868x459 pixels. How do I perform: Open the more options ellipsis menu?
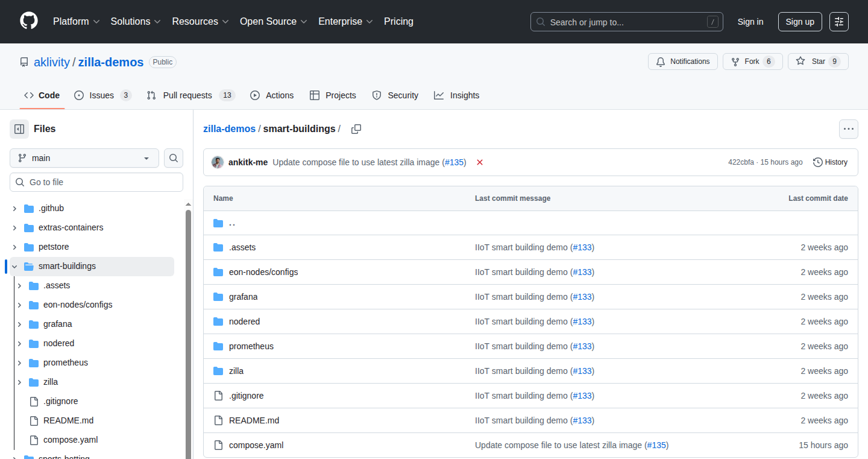[849, 128]
